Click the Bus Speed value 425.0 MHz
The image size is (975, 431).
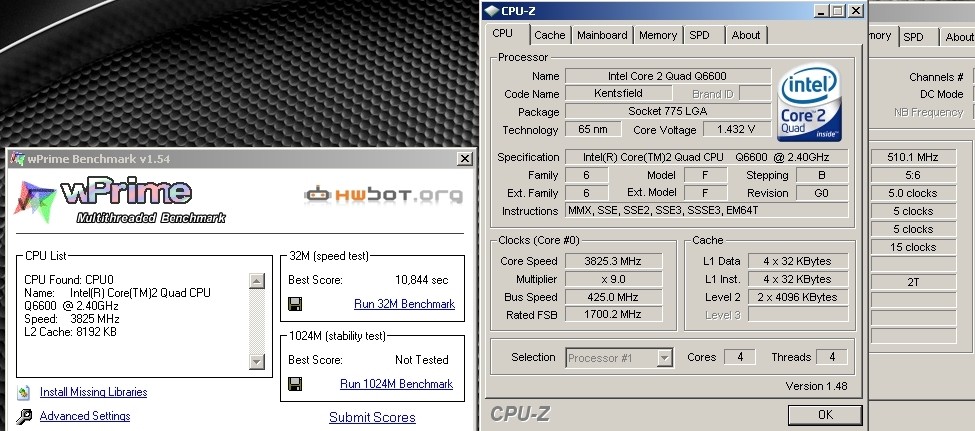pos(612,297)
